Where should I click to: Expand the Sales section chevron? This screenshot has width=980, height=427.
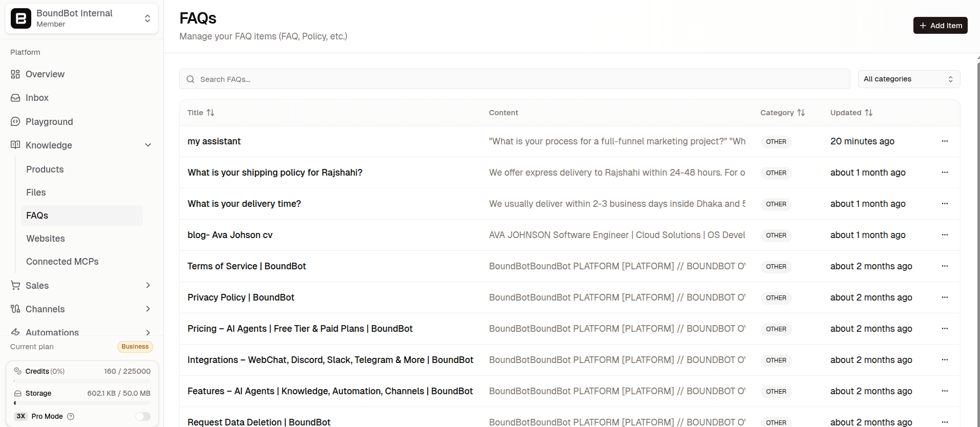(148, 285)
